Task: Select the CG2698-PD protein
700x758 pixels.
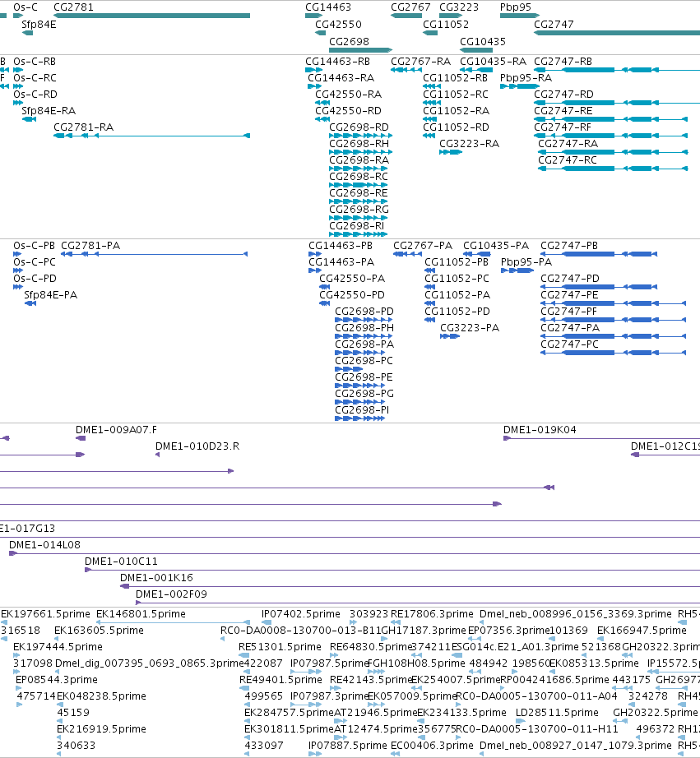Action: click(364, 320)
